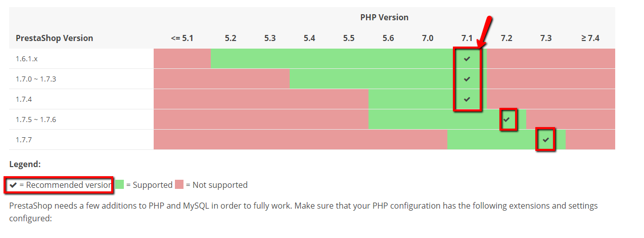Click the checkmark in the 1.7.5 ~ 1.7.6 row
Viewport: 644px width, 238px height.
tap(508, 120)
